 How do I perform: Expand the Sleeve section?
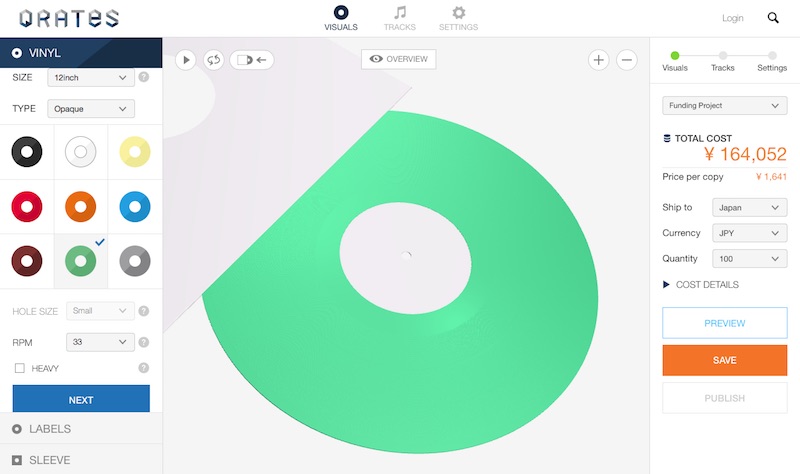(x=81, y=460)
